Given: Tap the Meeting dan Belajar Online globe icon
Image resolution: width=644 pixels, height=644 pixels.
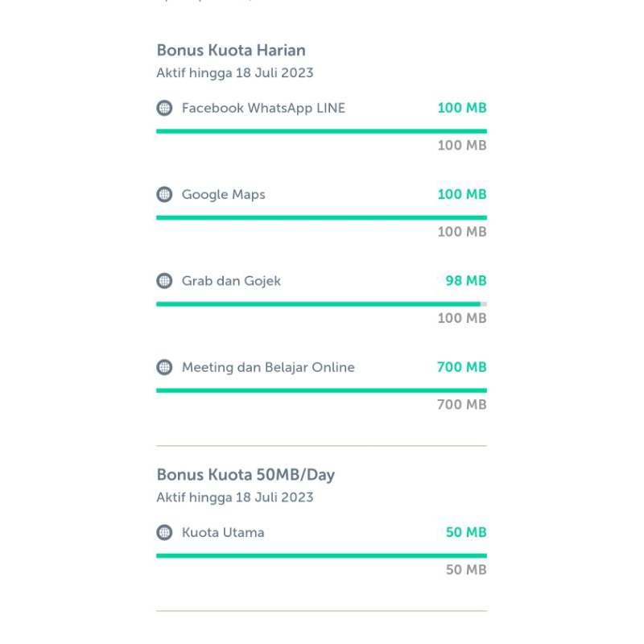Looking at the screenshot, I should pos(164,367).
